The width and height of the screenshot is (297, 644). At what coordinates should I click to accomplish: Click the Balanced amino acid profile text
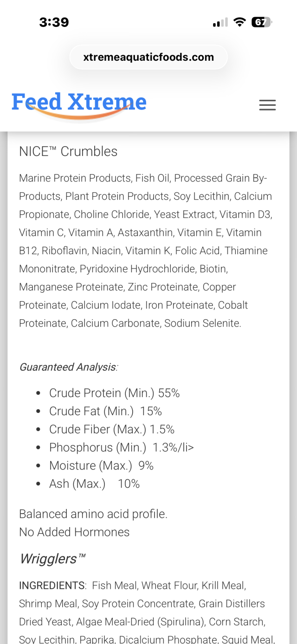pyautogui.click(x=93, y=514)
